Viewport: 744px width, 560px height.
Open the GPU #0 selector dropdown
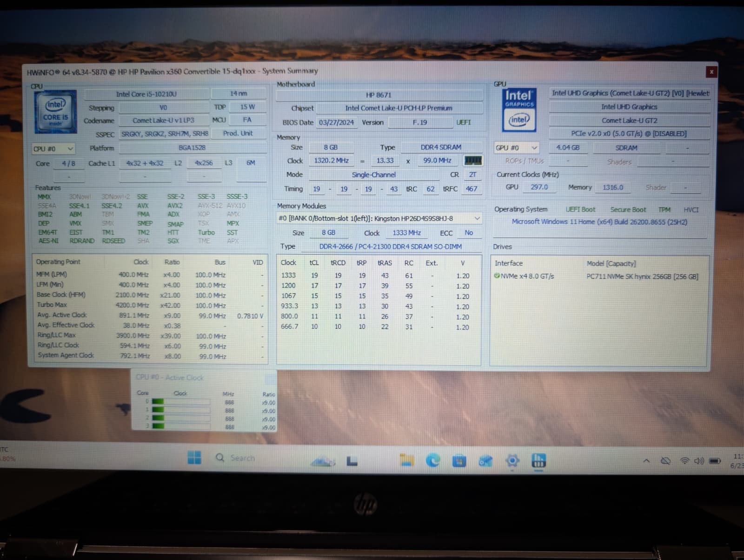point(516,147)
